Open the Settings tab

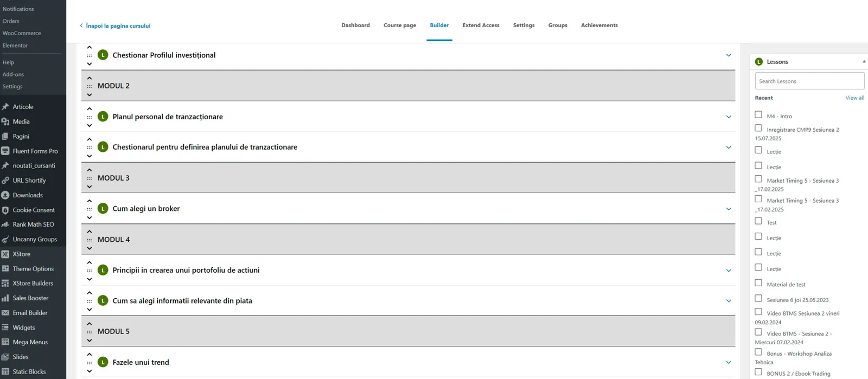point(524,25)
